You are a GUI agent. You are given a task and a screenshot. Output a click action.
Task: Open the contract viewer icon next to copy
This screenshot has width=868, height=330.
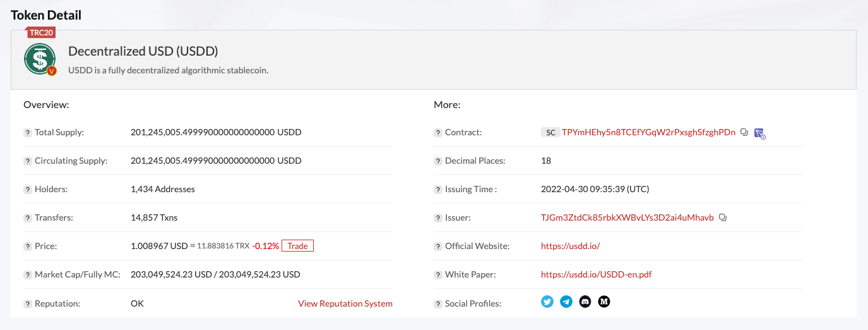pyautogui.click(x=760, y=133)
